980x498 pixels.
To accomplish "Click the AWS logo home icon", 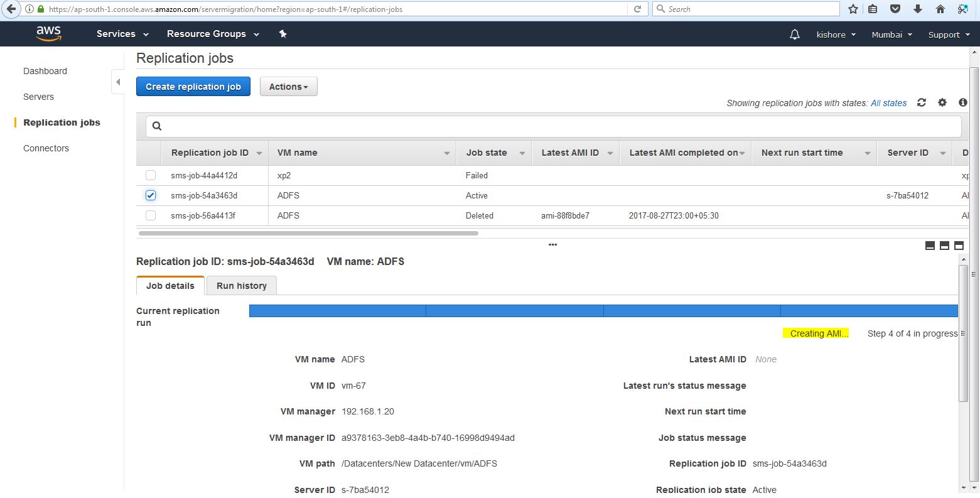I will (x=48, y=34).
